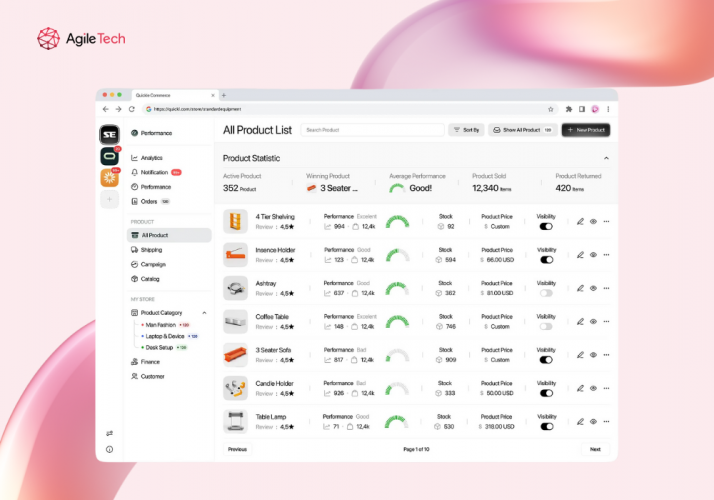Open more options for Table Lamp row
The width and height of the screenshot is (714, 500).
coord(607,422)
